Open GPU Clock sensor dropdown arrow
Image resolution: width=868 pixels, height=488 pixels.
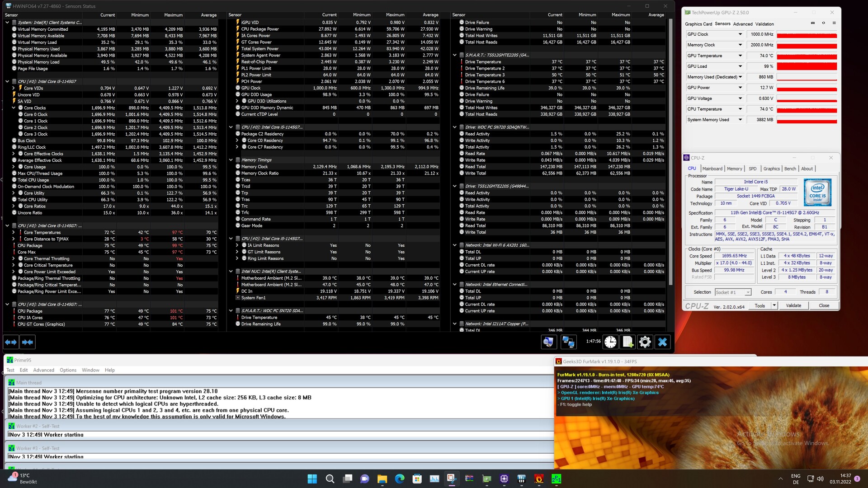pos(740,34)
